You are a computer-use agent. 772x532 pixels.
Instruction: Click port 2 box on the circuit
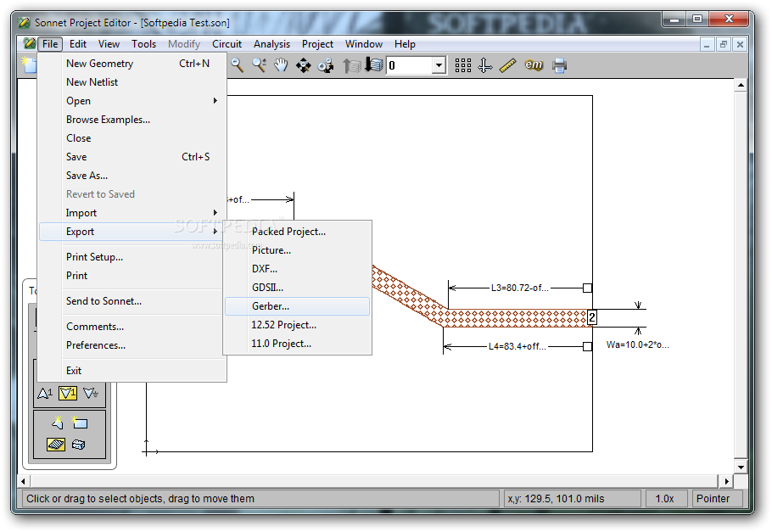pos(592,317)
